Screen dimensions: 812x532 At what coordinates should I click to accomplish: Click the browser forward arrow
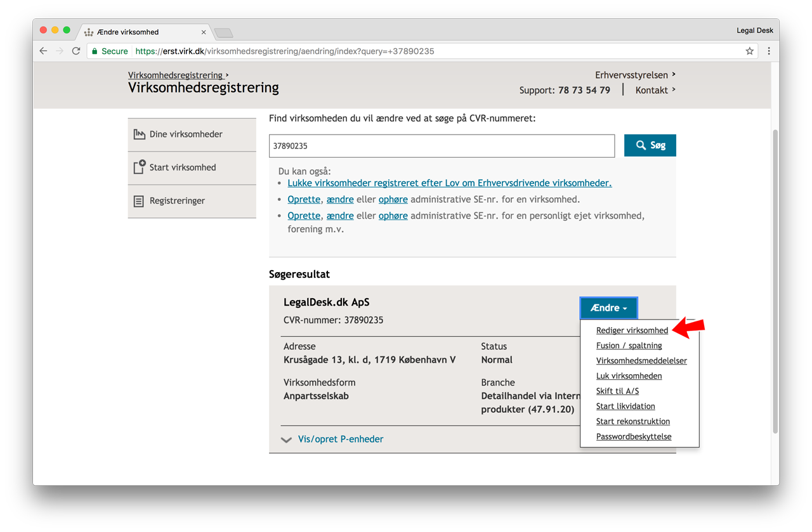coord(60,51)
